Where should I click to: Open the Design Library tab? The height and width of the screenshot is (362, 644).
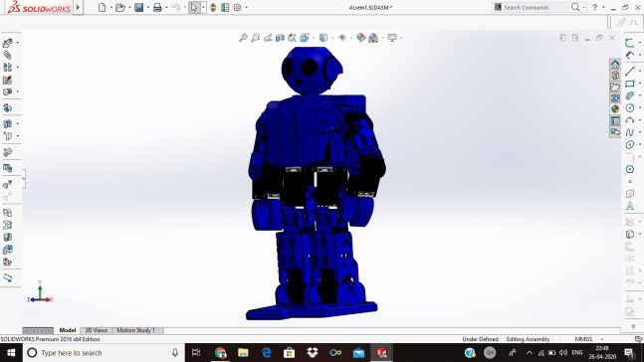pyautogui.click(x=615, y=76)
